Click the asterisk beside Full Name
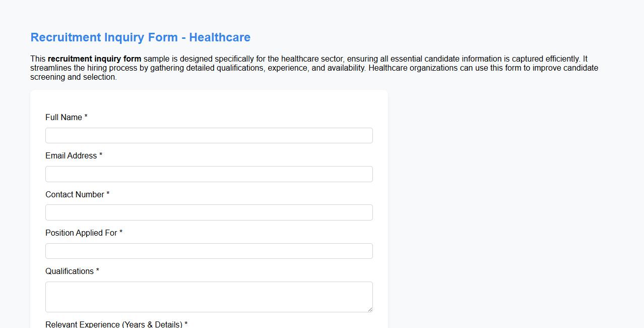This screenshot has height=328, width=644. (x=85, y=117)
